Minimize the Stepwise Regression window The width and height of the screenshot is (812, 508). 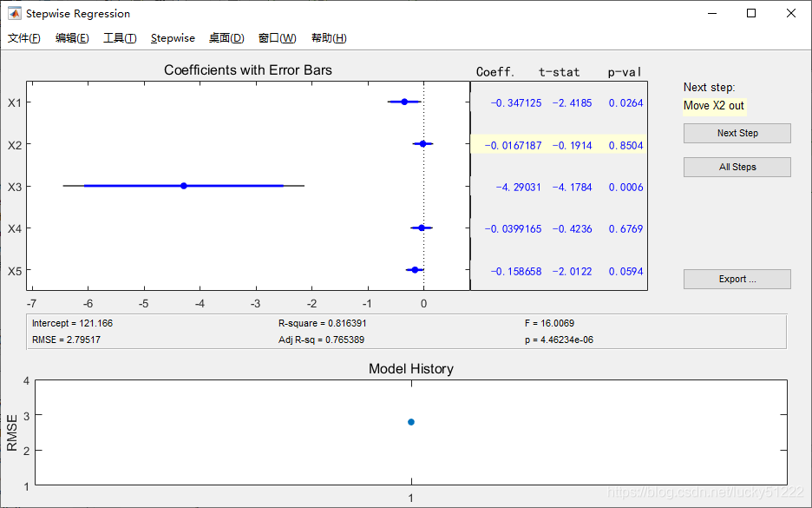coord(712,14)
